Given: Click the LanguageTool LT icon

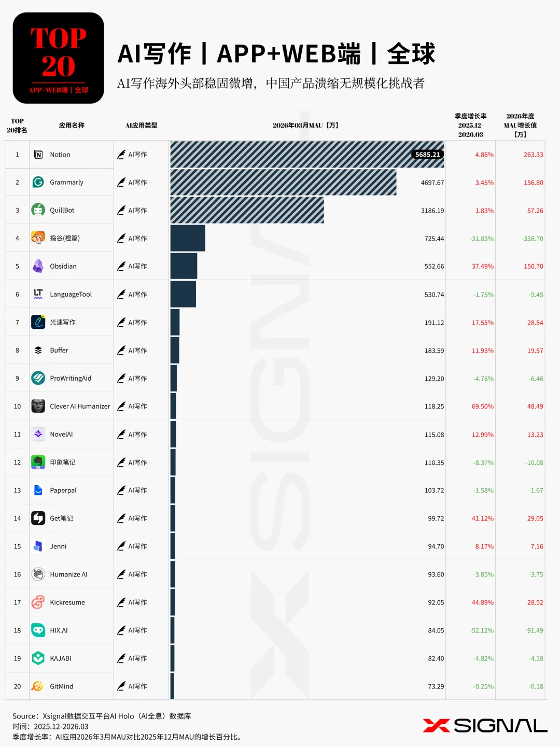Looking at the screenshot, I should pos(38,294).
